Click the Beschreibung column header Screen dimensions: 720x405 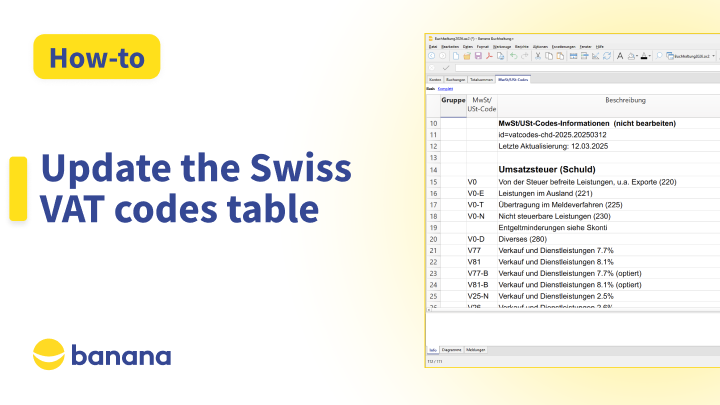coord(608,106)
